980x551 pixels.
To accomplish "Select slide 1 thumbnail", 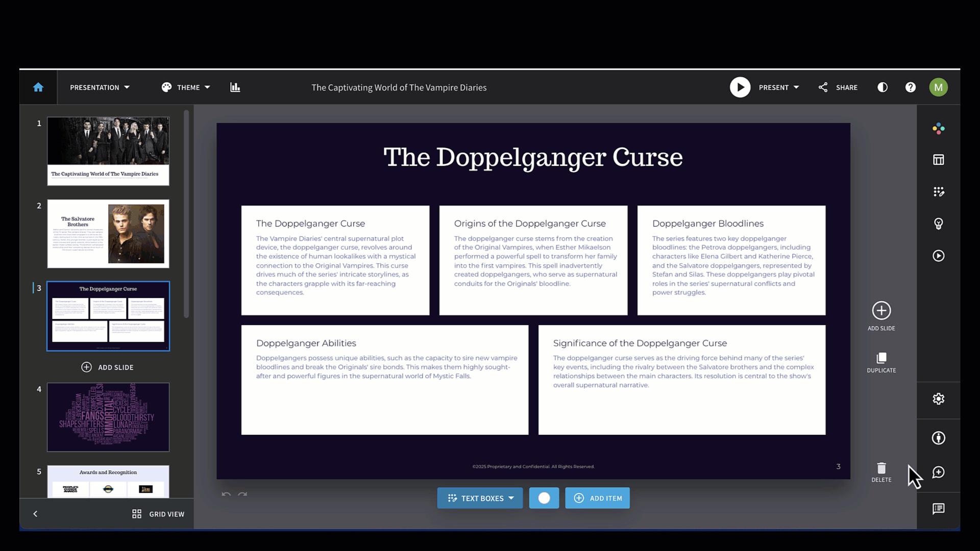I will (108, 151).
